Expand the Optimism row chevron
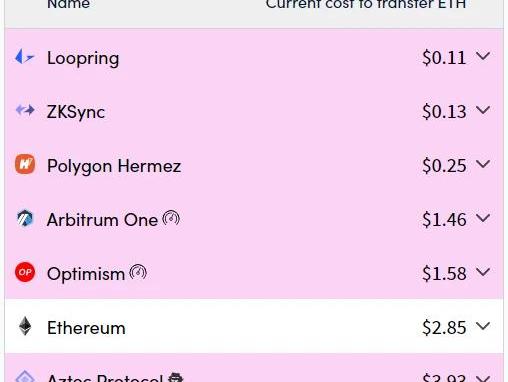The height and width of the screenshot is (382, 508). tap(483, 272)
